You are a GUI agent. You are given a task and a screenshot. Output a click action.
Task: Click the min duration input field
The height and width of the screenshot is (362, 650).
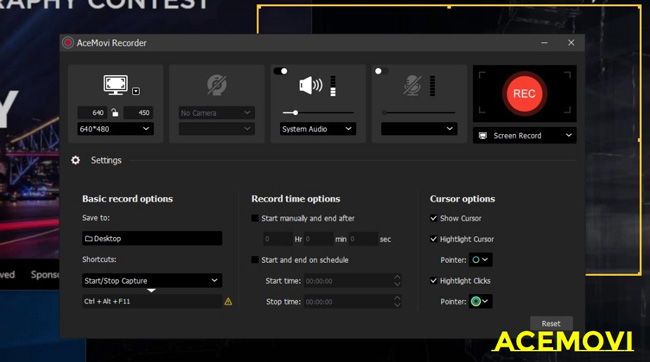click(319, 239)
